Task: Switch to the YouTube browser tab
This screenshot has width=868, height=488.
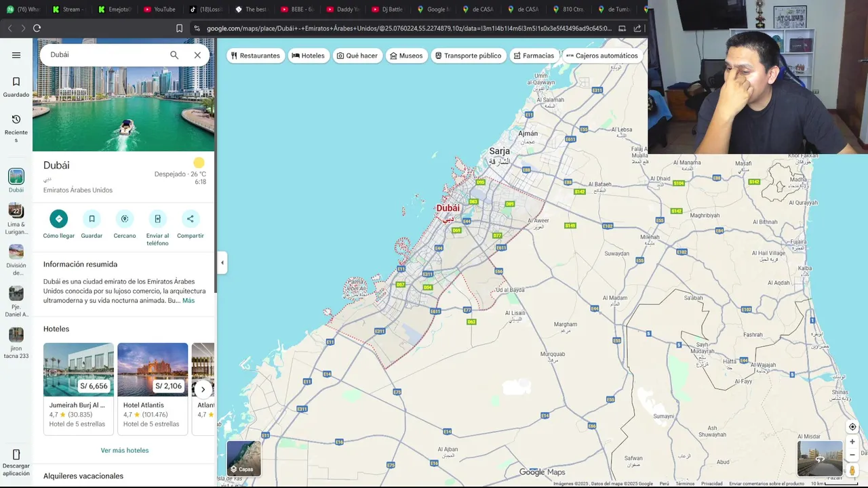Action: click(x=160, y=9)
